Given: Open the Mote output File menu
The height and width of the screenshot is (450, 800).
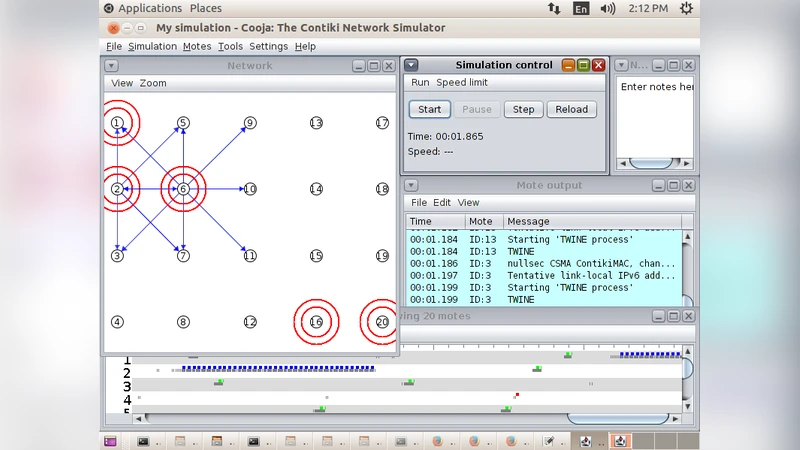Looking at the screenshot, I should pyautogui.click(x=419, y=203).
